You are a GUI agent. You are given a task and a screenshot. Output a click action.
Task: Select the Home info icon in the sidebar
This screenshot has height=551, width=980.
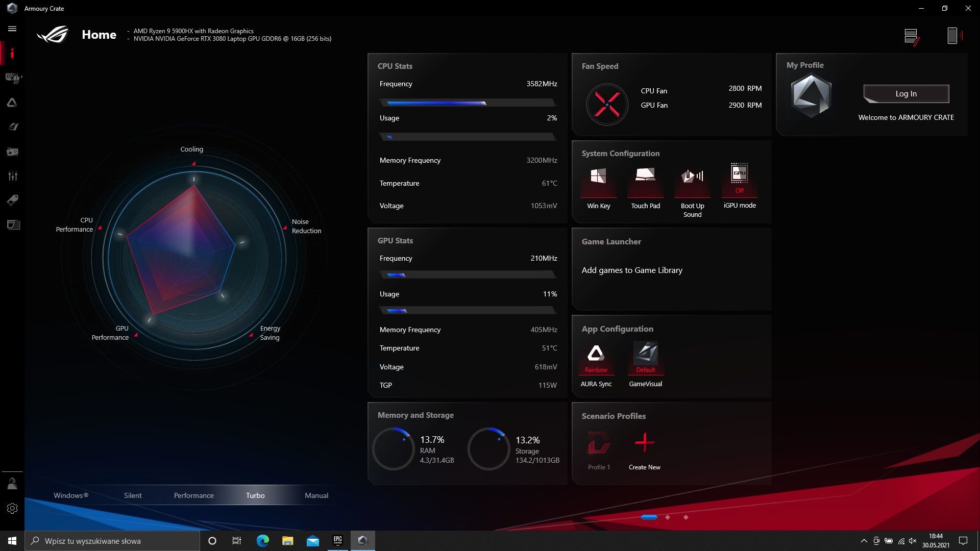[12, 53]
